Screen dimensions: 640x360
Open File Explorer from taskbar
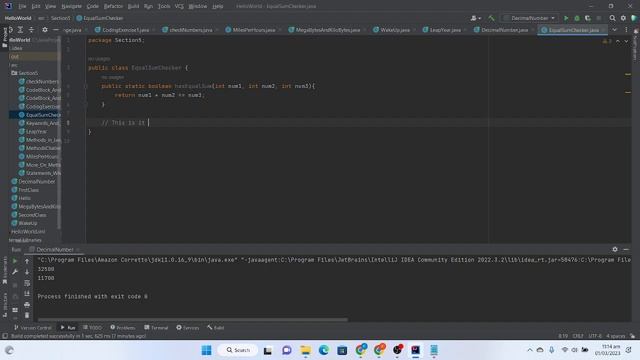(x=305, y=350)
